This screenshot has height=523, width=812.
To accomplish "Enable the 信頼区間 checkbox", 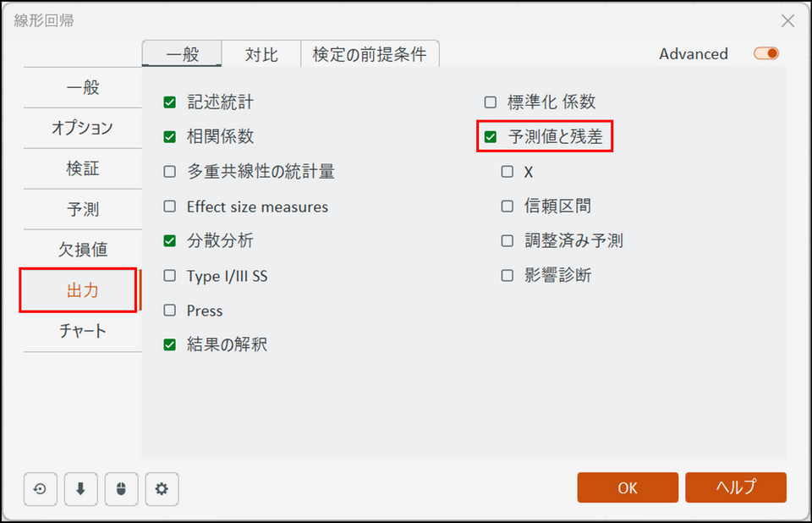I will pos(507,206).
